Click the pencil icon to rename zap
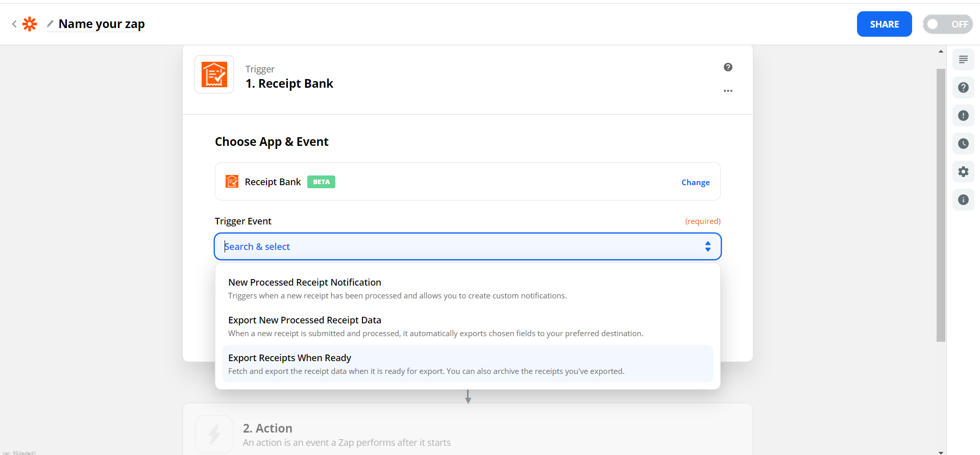 click(50, 23)
